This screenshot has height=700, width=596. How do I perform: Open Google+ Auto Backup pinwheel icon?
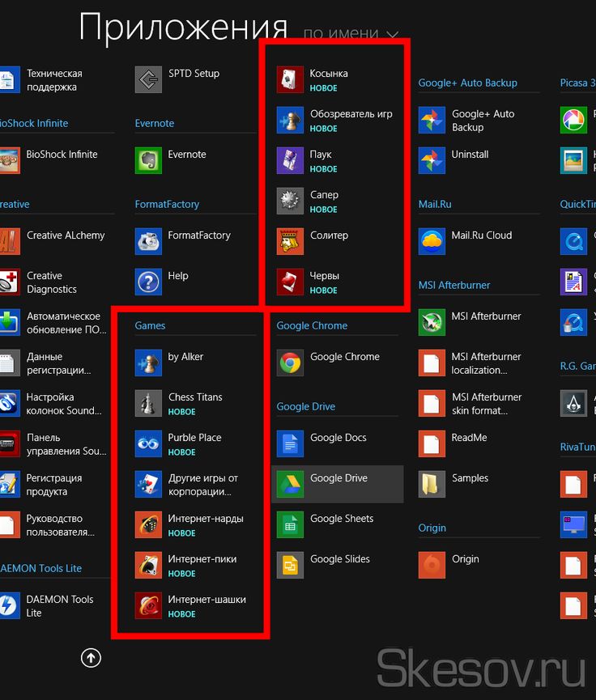point(432,120)
